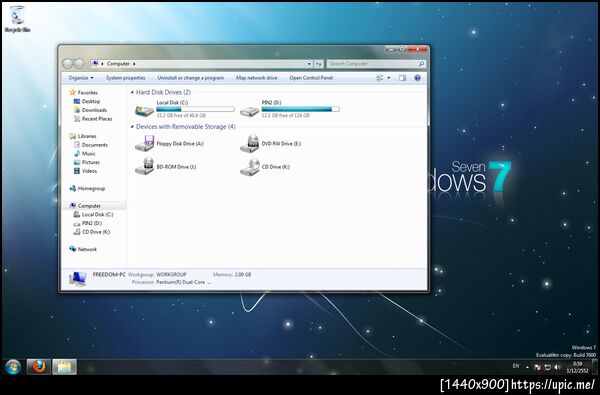Image resolution: width=600 pixels, height=395 pixels.
Task: Click Local Disk (C:) capacity bar
Action: (x=195, y=109)
